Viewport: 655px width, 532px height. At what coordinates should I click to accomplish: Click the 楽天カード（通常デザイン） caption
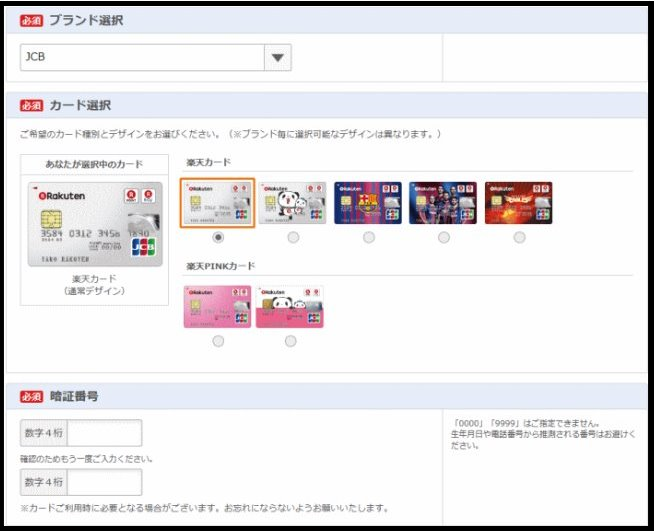[94, 285]
